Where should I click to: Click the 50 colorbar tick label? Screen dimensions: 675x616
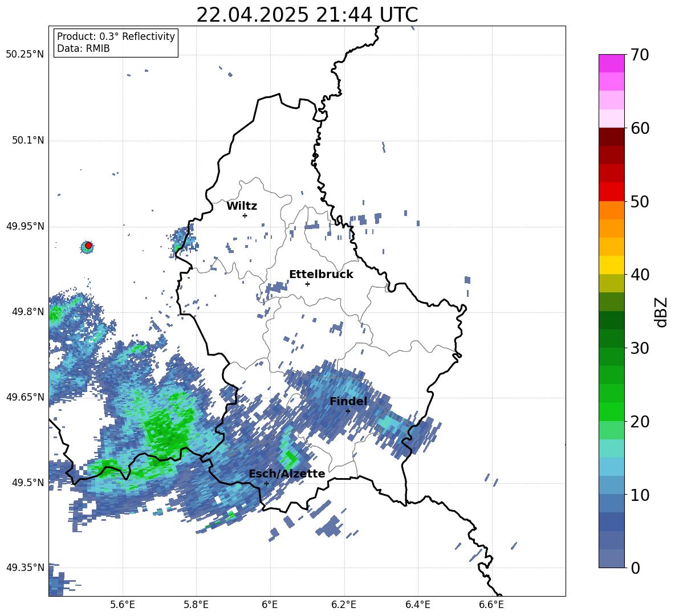click(640, 201)
